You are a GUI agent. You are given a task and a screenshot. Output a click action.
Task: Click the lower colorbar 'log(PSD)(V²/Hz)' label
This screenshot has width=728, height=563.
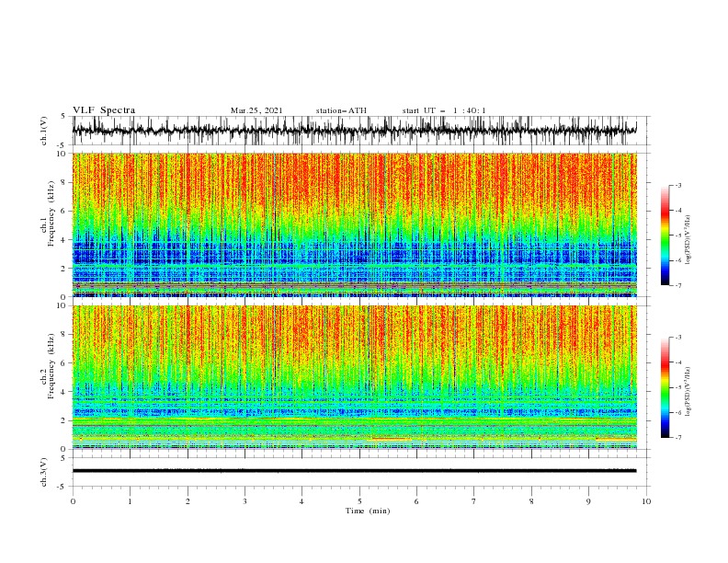pos(688,392)
